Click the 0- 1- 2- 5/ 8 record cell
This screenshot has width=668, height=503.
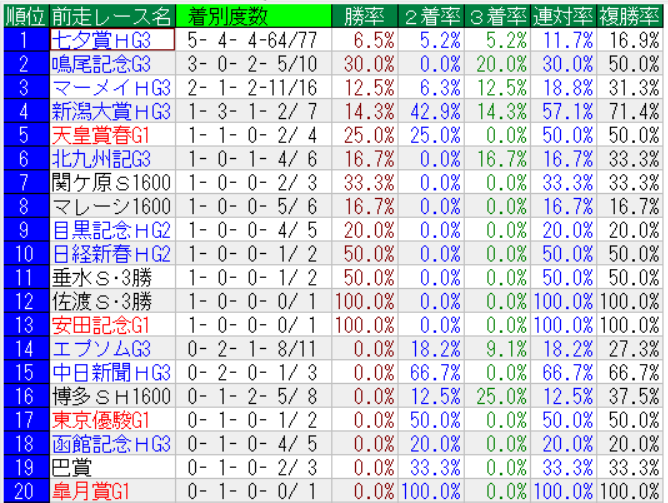pyautogui.click(x=253, y=397)
